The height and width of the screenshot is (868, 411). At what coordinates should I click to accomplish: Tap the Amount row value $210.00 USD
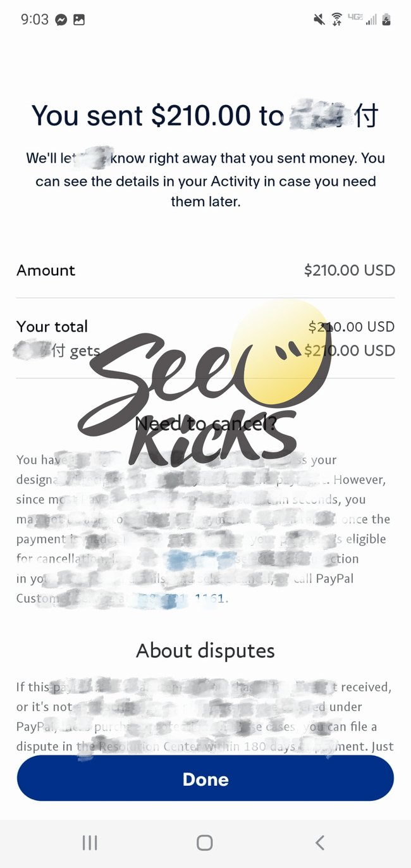[x=349, y=270]
